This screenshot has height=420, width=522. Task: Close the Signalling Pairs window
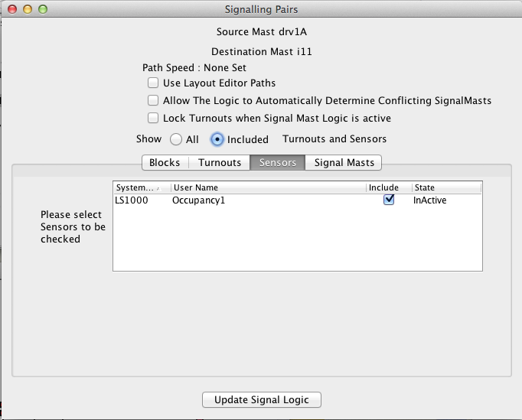pyautogui.click(x=12, y=10)
